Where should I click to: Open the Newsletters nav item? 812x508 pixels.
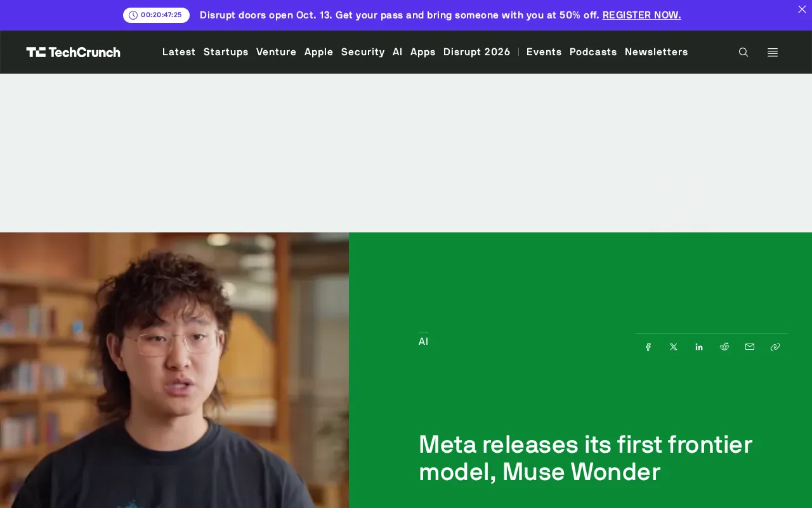pyautogui.click(x=657, y=52)
